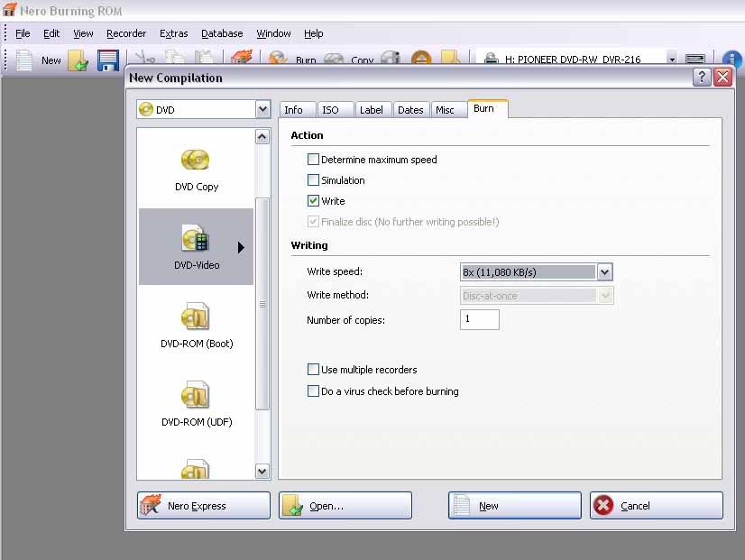
Task: Select DVD-Video compilation type
Action: [197, 246]
